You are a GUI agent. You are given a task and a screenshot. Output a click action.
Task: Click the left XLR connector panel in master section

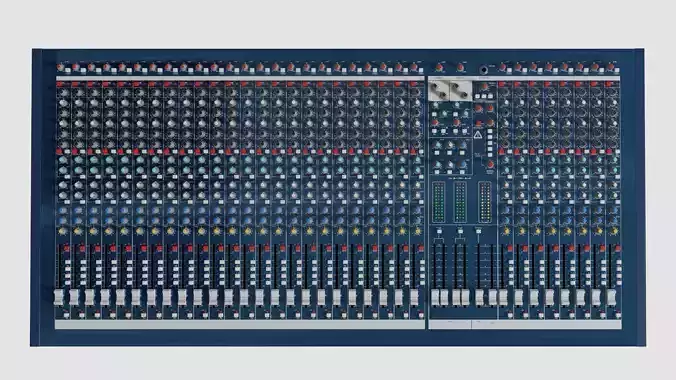point(439,91)
